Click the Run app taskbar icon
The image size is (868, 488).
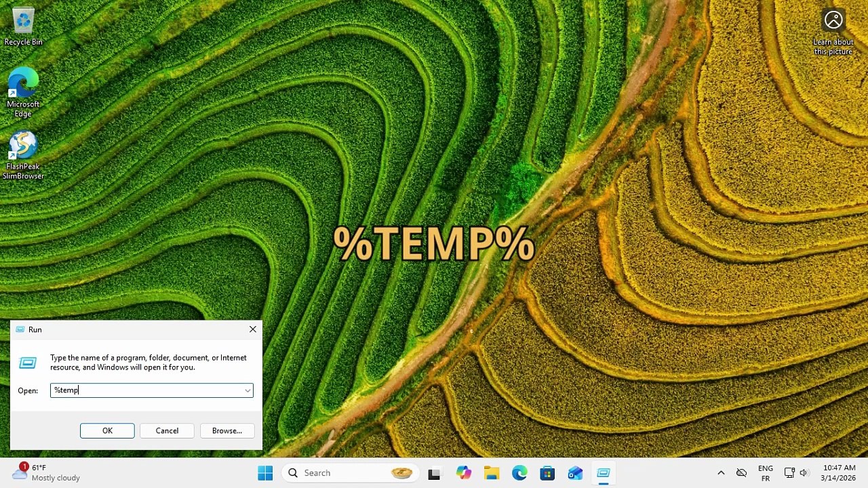click(603, 473)
